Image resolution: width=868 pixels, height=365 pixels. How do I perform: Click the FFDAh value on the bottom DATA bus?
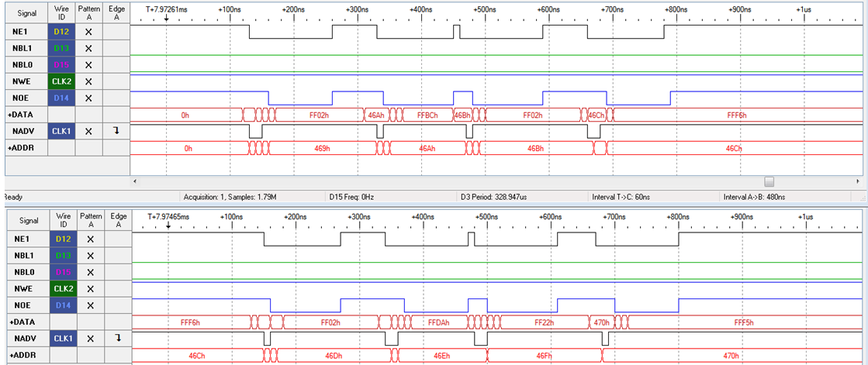point(437,322)
